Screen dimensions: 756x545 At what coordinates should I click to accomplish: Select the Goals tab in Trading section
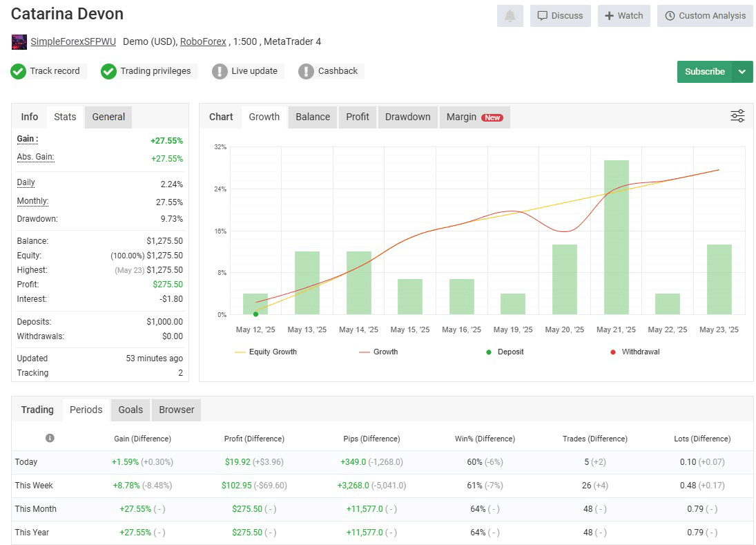[x=130, y=410]
